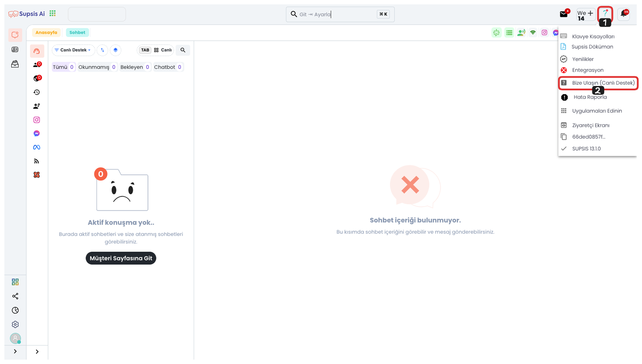Click the search magnifier in chat list
642x364 pixels.
tap(183, 50)
